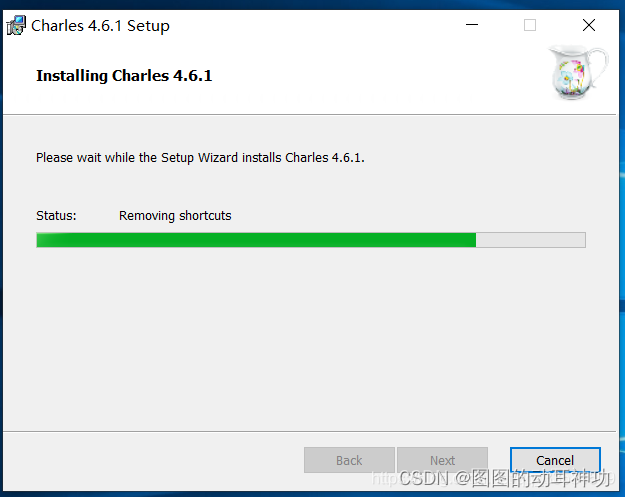Click the installer icon in the title bar

(16, 26)
